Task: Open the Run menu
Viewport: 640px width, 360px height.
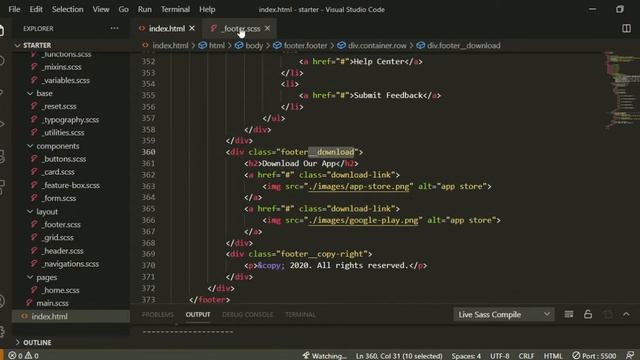Action: coord(144,9)
